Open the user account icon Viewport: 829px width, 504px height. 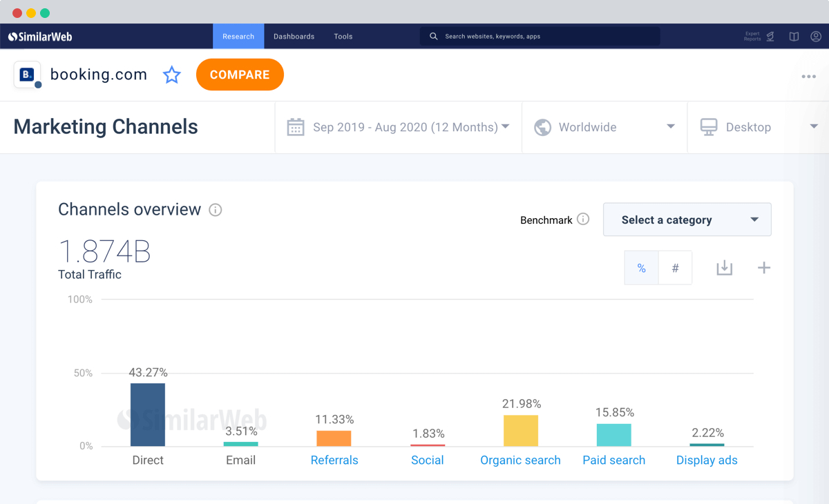[x=816, y=37]
